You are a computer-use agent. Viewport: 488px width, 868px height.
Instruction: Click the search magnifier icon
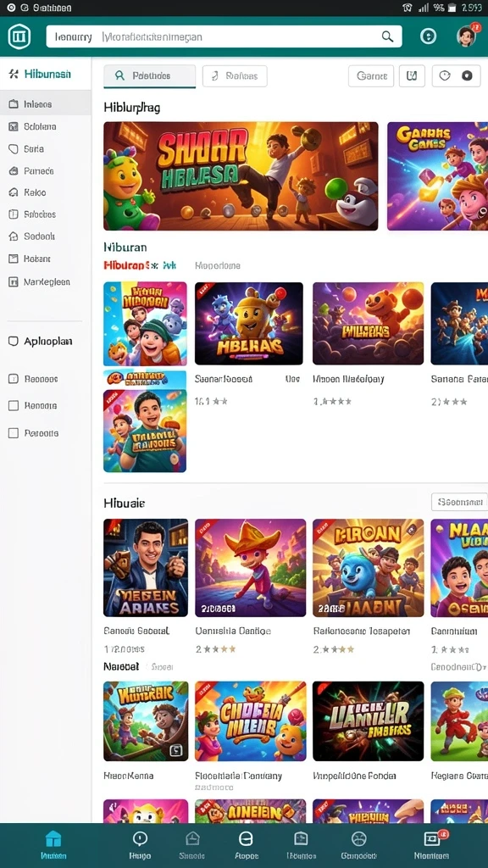(387, 36)
